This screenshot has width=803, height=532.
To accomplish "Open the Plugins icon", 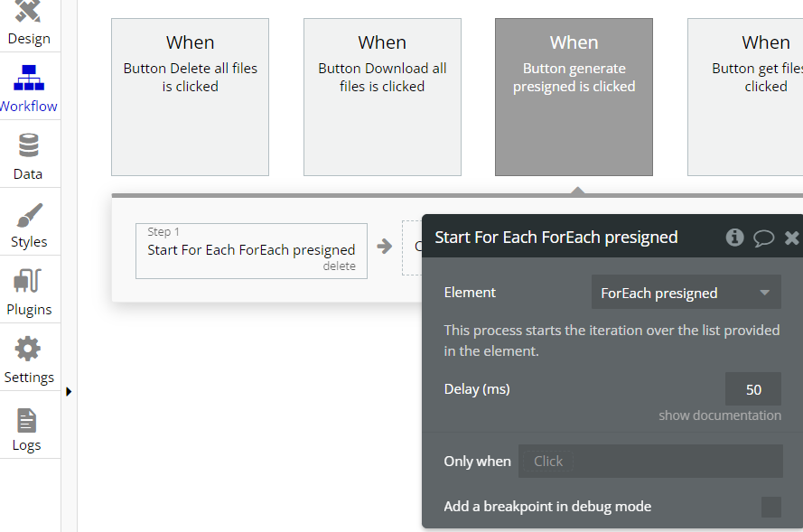I will [29, 282].
